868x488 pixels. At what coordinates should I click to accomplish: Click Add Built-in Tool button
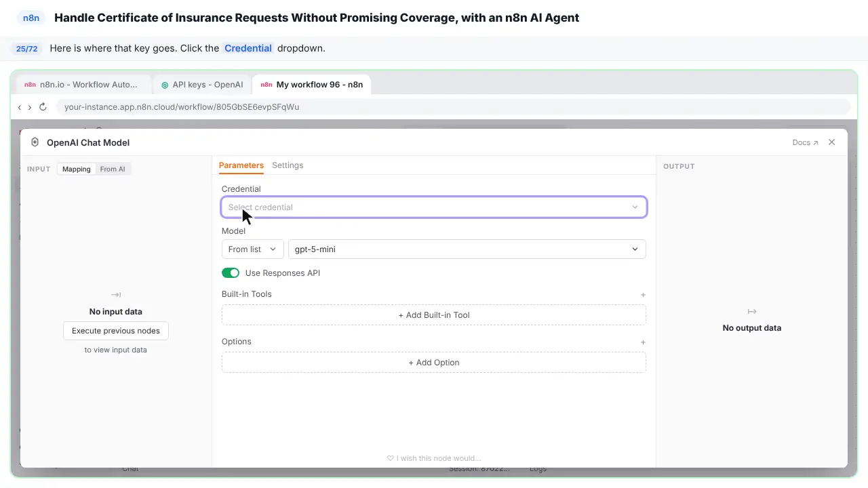click(x=434, y=315)
